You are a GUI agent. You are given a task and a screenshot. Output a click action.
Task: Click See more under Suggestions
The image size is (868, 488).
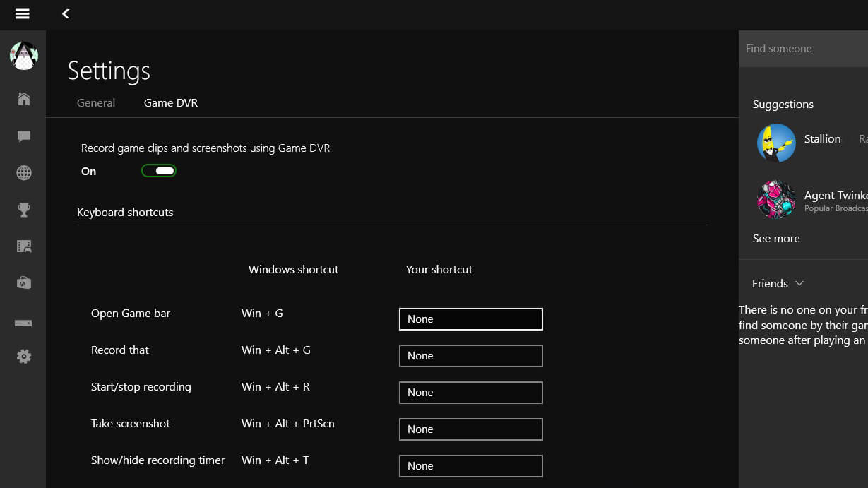[776, 238]
